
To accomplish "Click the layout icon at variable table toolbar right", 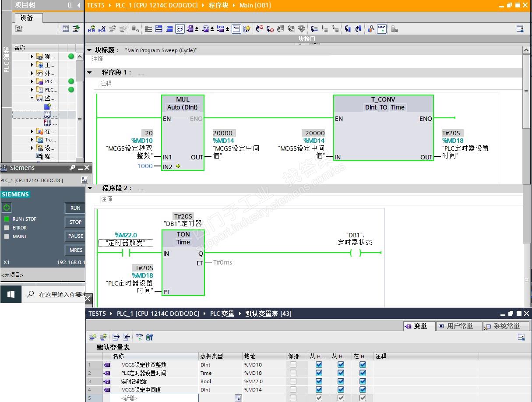I will tap(521, 337).
